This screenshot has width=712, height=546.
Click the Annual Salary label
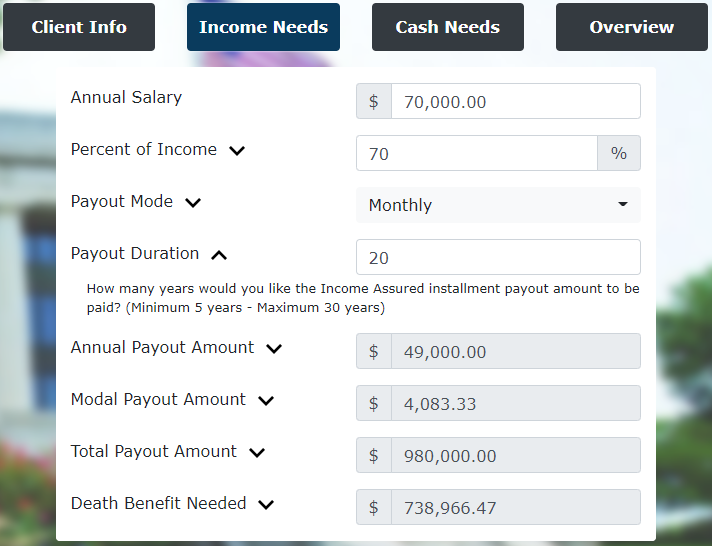pos(126,97)
